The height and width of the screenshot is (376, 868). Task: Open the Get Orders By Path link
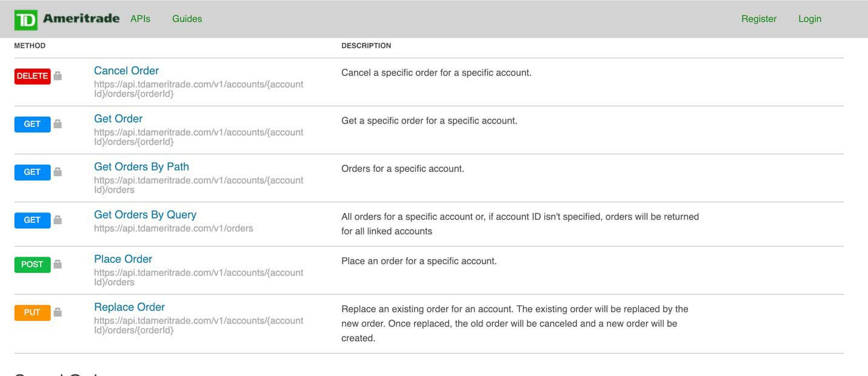pos(141,167)
